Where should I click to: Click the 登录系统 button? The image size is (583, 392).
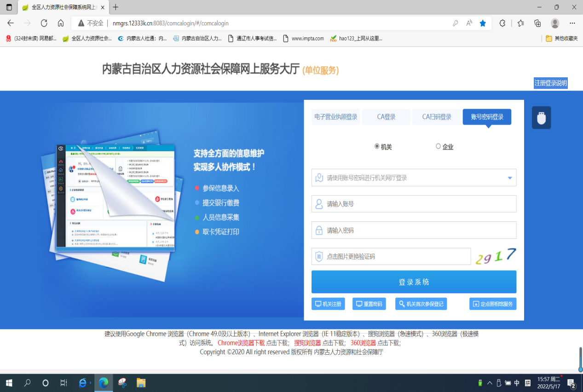coord(414,282)
